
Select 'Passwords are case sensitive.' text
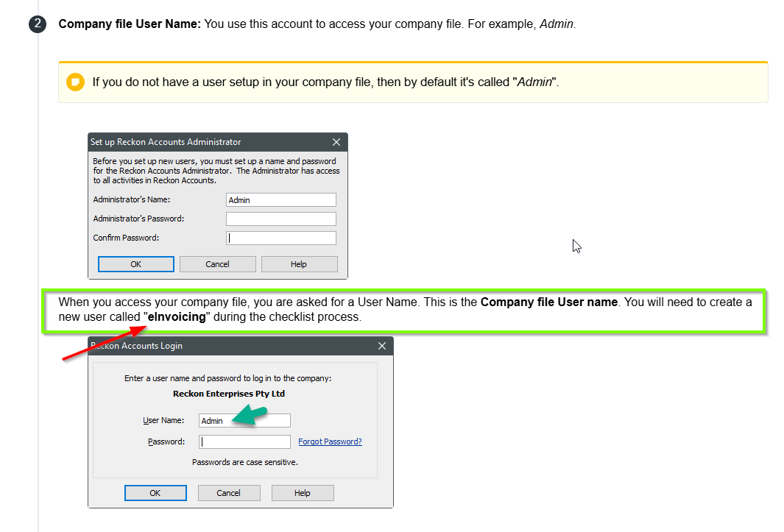click(245, 462)
